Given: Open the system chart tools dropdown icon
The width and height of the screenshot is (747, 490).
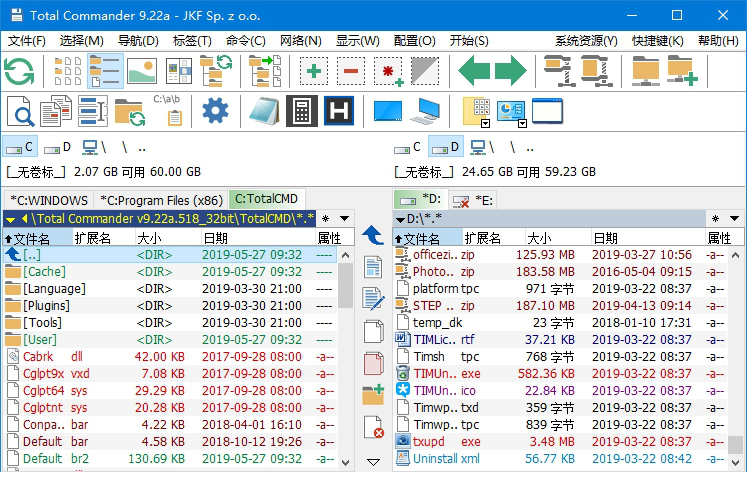Looking at the screenshot, I should (x=512, y=113).
